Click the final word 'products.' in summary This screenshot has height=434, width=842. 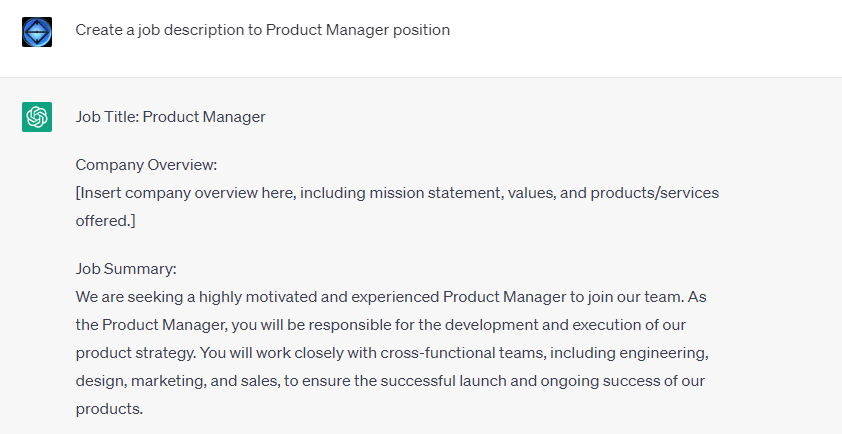(x=109, y=409)
